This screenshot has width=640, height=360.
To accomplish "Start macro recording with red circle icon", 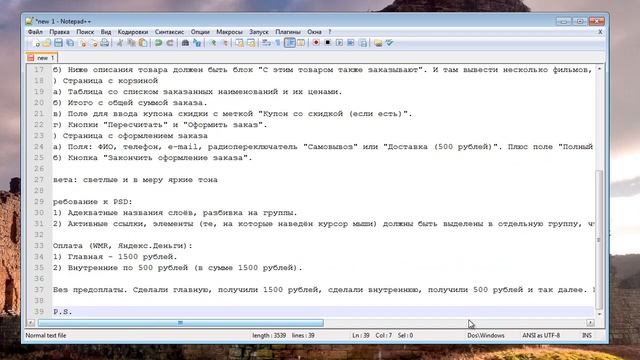I will [x=316, y=43].
